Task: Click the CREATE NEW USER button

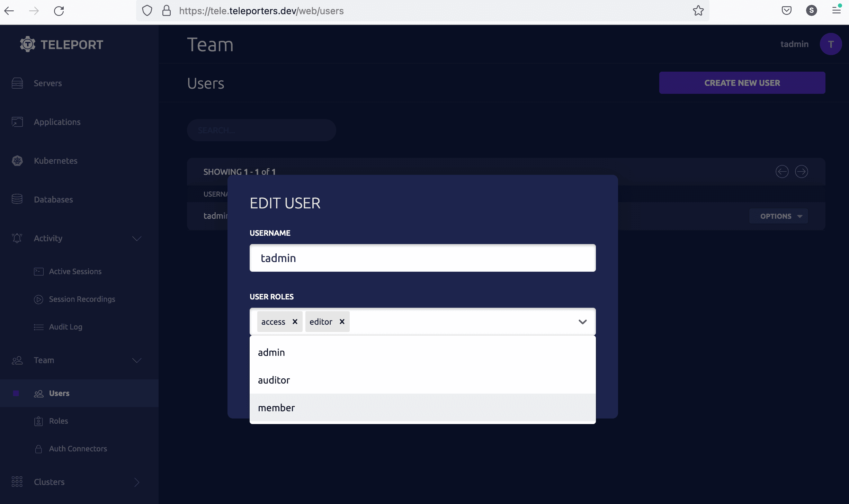Action: pos(742,83)
